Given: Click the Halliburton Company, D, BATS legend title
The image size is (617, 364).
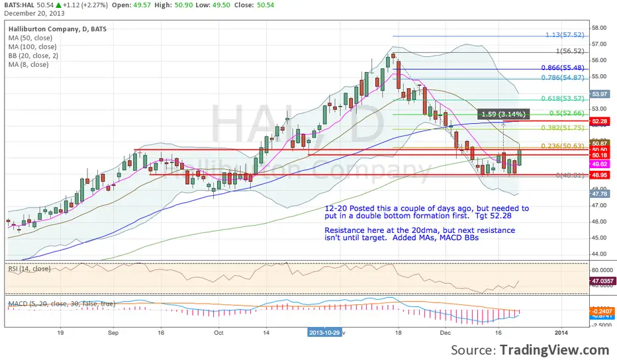Looking at the screenshot, I should (58, 29).
